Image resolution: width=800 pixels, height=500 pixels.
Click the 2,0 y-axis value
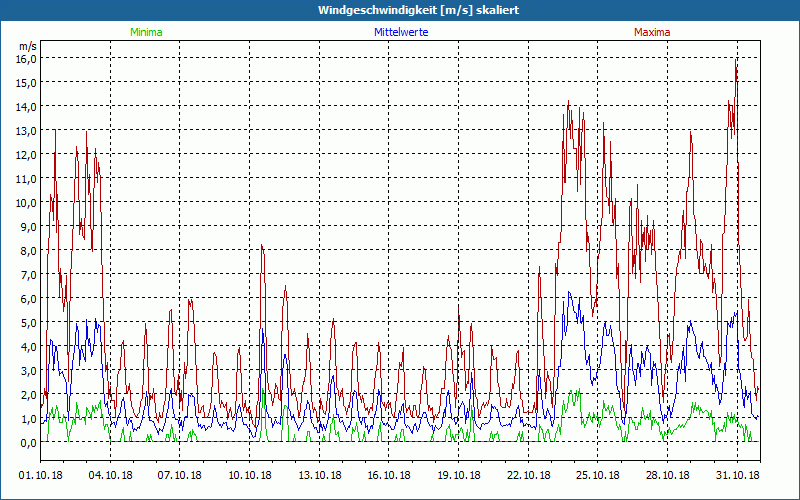pyautogui.click(x=30, y=394)
